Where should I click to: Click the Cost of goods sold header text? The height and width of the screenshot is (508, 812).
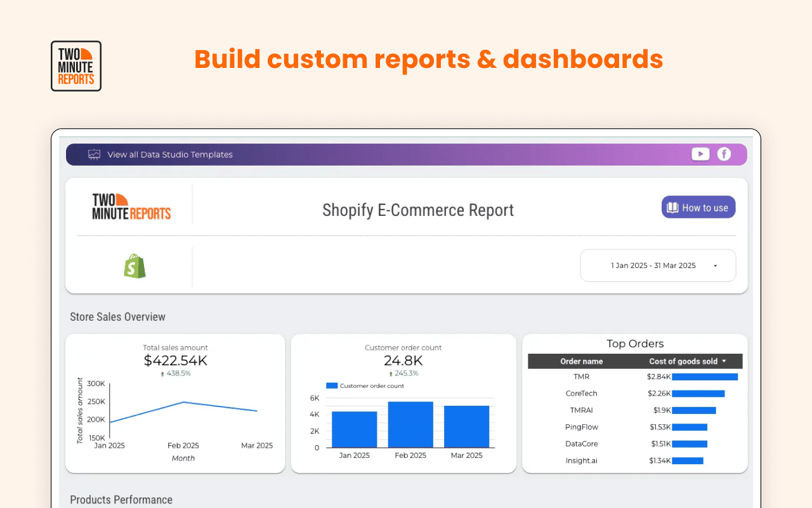[x=683, y=361]
